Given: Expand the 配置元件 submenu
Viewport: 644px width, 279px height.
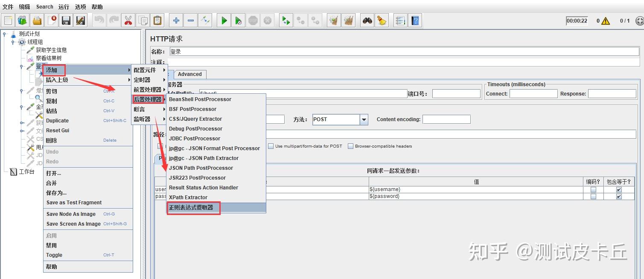Looking at the screenshot, I should [149, 70].
